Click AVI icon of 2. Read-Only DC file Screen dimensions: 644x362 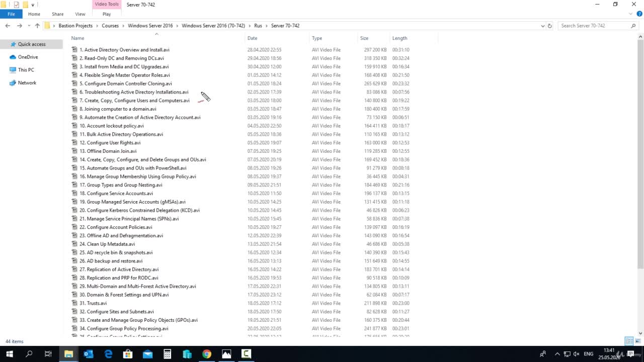74,58
